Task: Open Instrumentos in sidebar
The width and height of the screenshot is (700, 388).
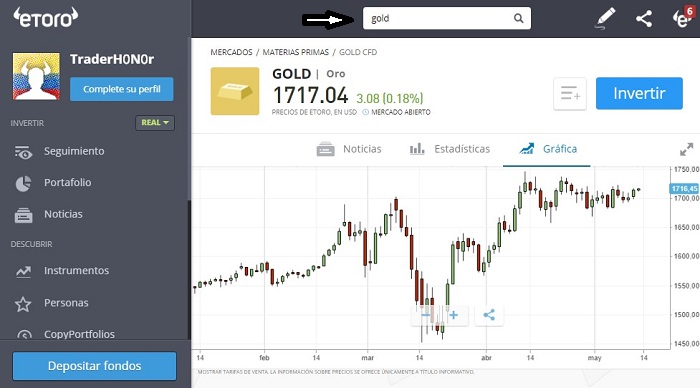Action: (76, 271)
